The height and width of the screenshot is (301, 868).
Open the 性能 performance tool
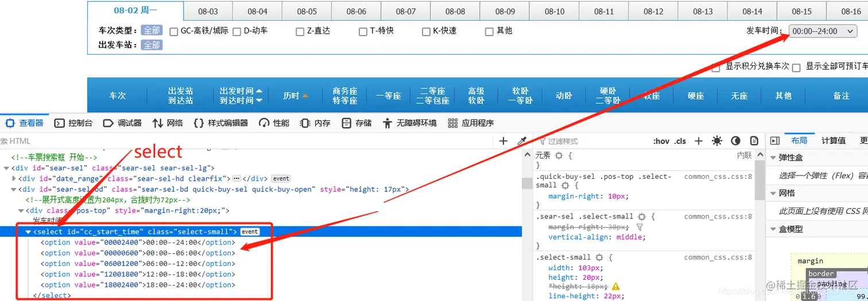[x=274, y=123]
